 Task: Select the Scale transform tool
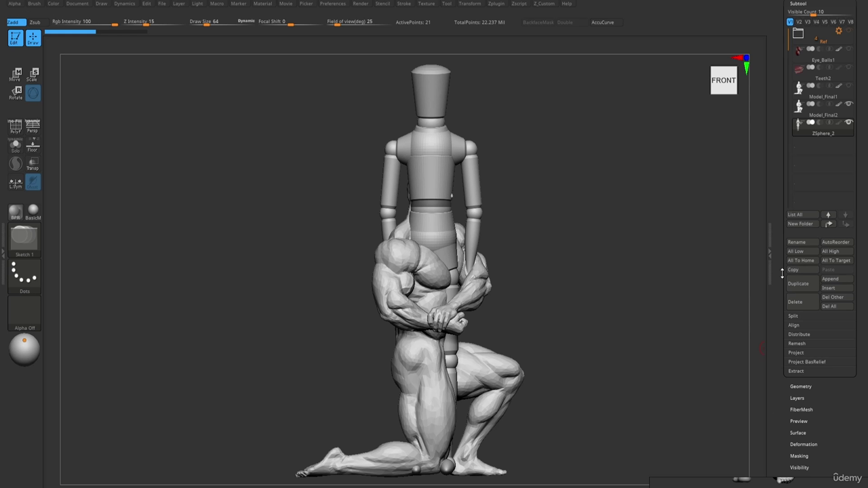coord(33,75)
